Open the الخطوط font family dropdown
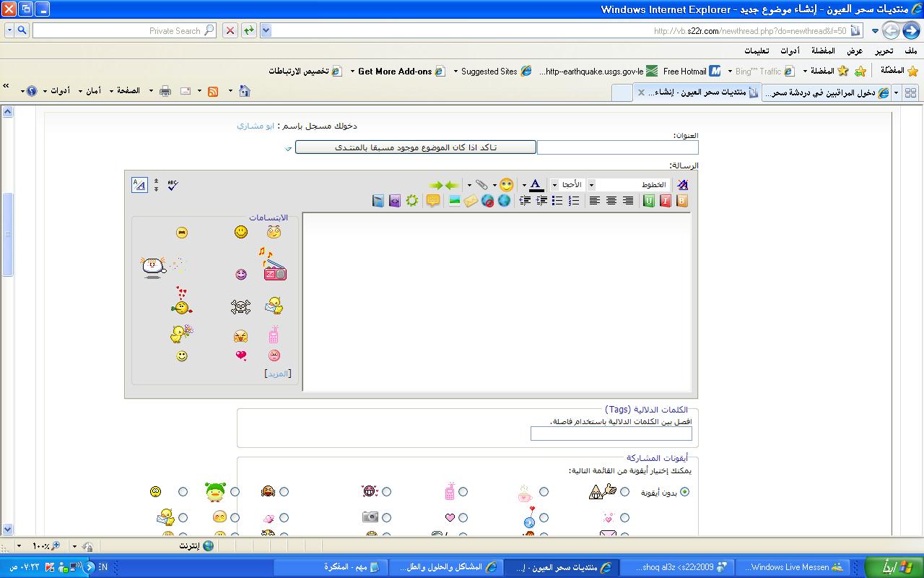The image size is (924, 578). click(590, 185)
